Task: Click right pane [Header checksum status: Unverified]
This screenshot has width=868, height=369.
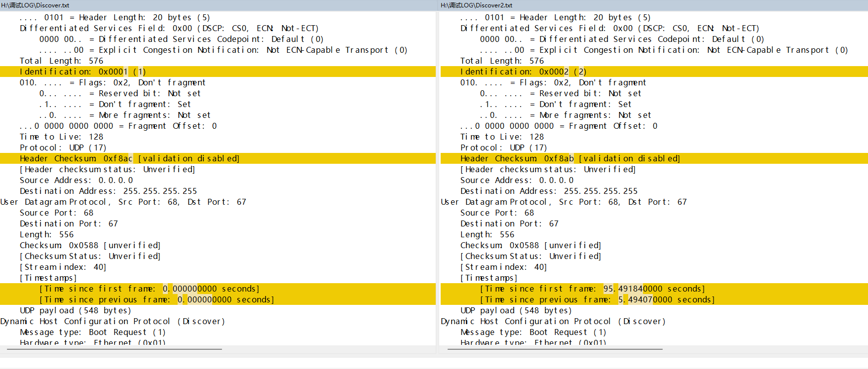Action: point(548,169)
